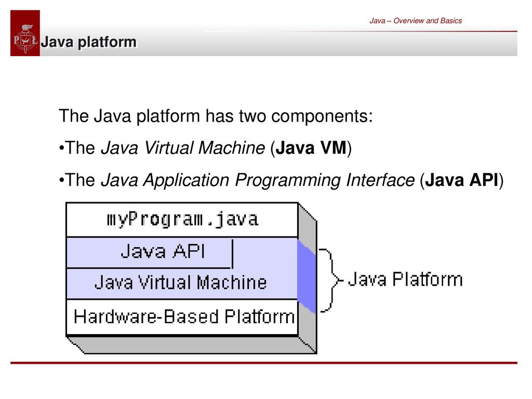The width and height of the screenshot is (532, 399).
Task: Click the 'Java platform' slide title
Action: (x=88, y=42)
